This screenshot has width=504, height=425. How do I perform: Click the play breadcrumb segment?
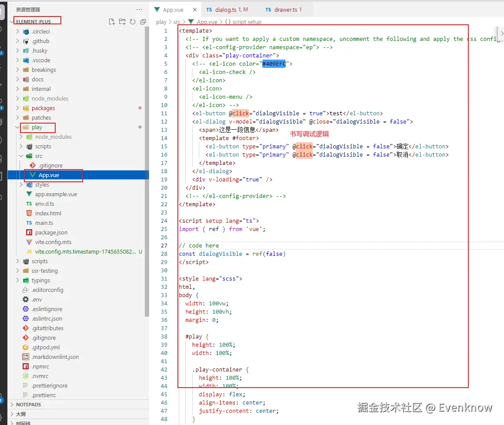[x=161, y=22]
